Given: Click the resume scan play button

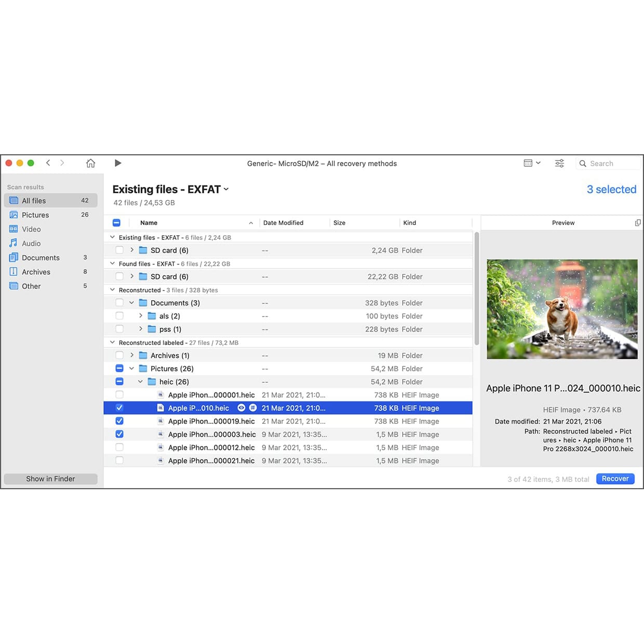Looking at the screenshot, I should point(118,163).
